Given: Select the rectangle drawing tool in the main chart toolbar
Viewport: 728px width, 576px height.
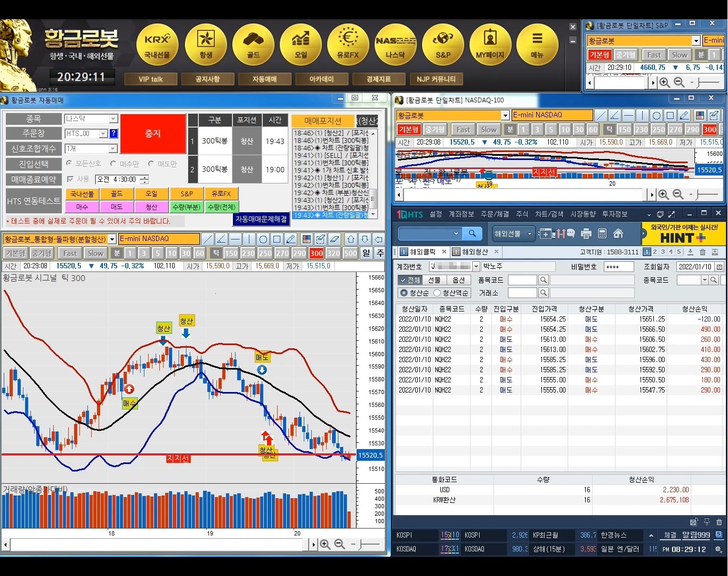Looking at the screenshot, I should click(x=277, y=239).
